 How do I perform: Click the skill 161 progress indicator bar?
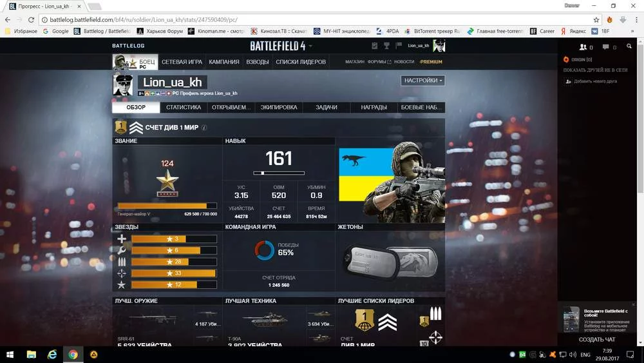click(x=279, y=173)
